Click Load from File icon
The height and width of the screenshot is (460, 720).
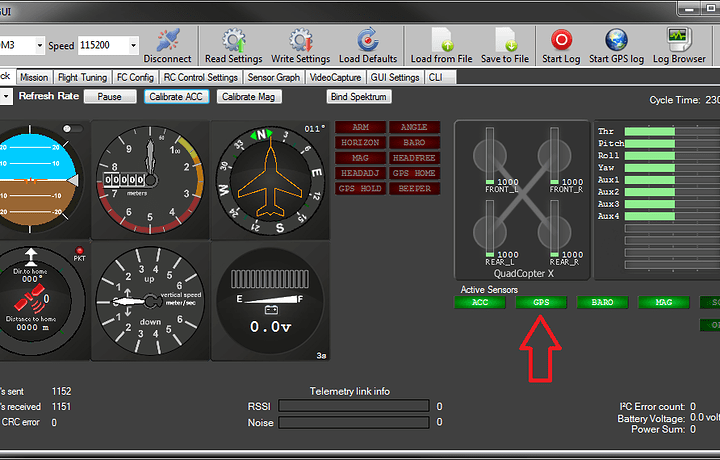click(x=442, y=40)
